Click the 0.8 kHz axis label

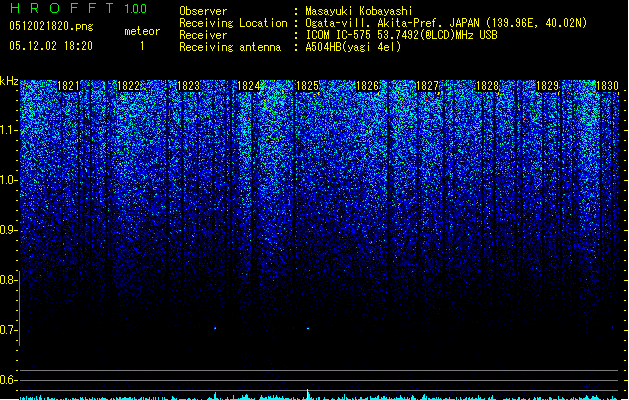tap(8, 280)
